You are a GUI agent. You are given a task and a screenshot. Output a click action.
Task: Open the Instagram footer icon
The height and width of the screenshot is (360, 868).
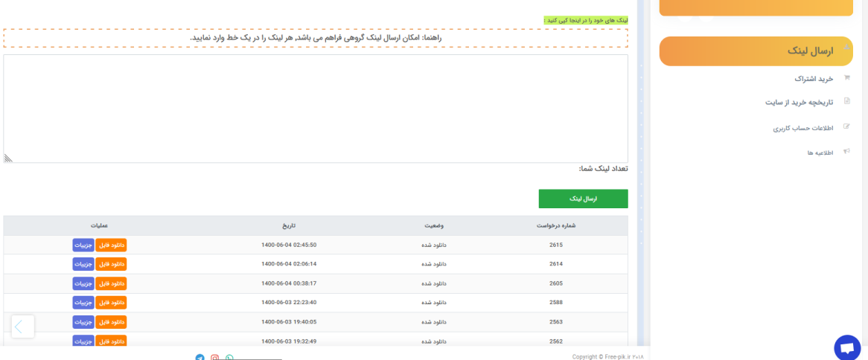pyautogui.click(x=215, y=358)
